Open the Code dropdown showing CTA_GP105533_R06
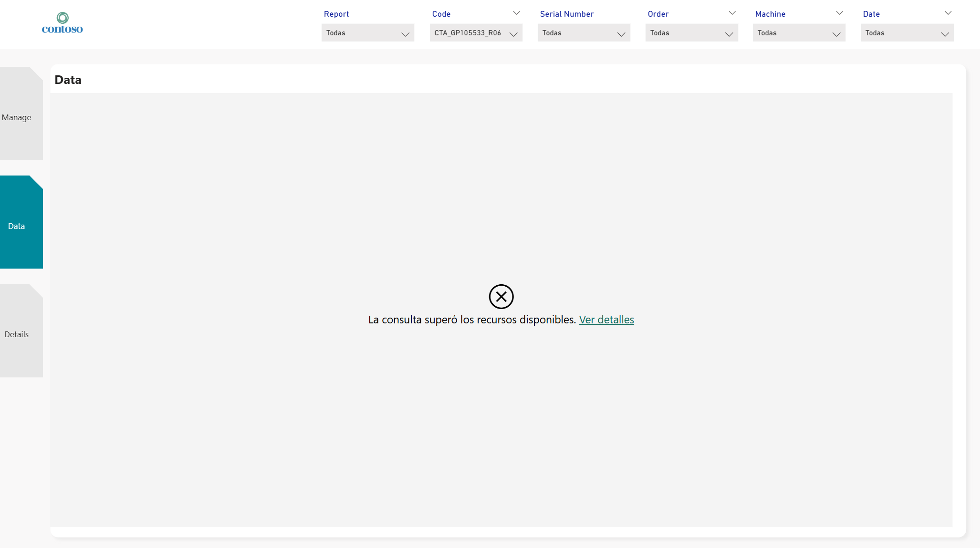This screenshot has width=980, height=548. 476,32
